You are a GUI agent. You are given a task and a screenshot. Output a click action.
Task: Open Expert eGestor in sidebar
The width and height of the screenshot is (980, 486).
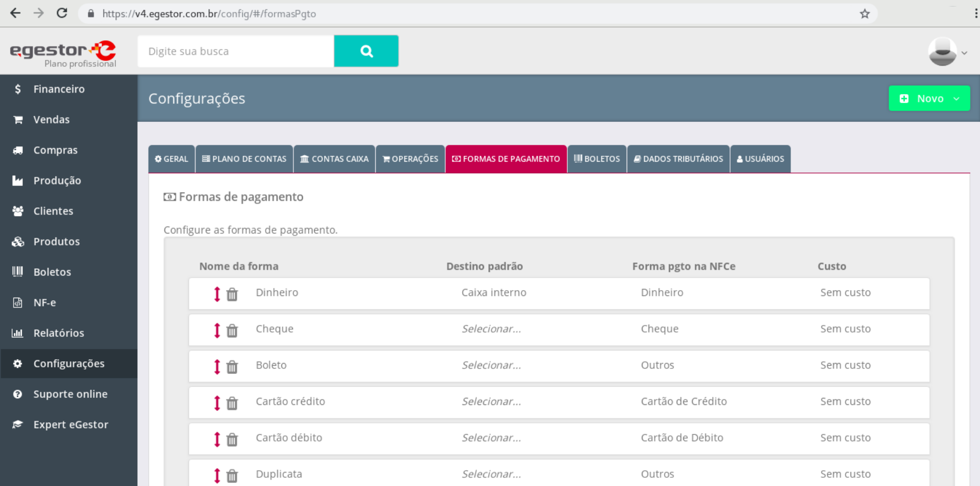coord(69,425)
